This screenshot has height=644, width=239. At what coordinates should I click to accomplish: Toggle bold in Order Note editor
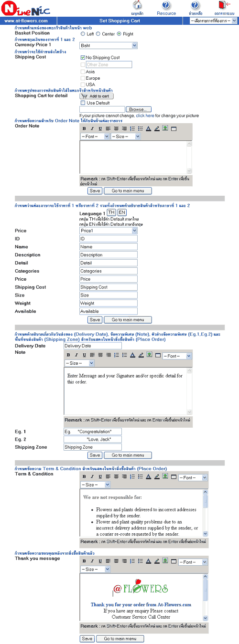[85, 128]
